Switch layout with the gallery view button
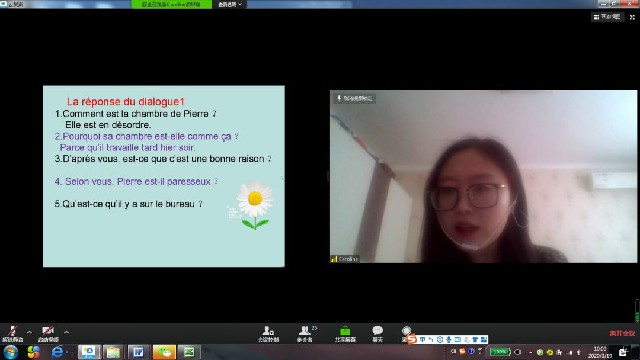 [x=607, y=17]
